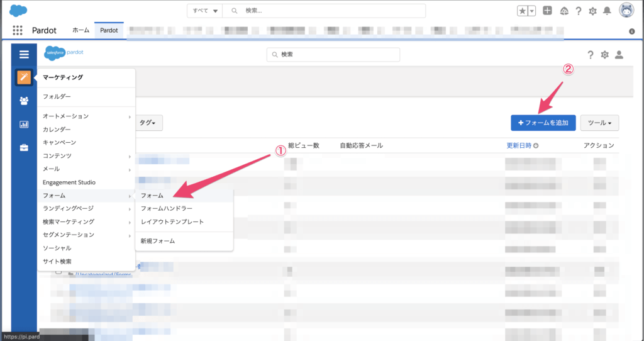
Task: Expand the メール submenu
Action: (x=86, y=169)
